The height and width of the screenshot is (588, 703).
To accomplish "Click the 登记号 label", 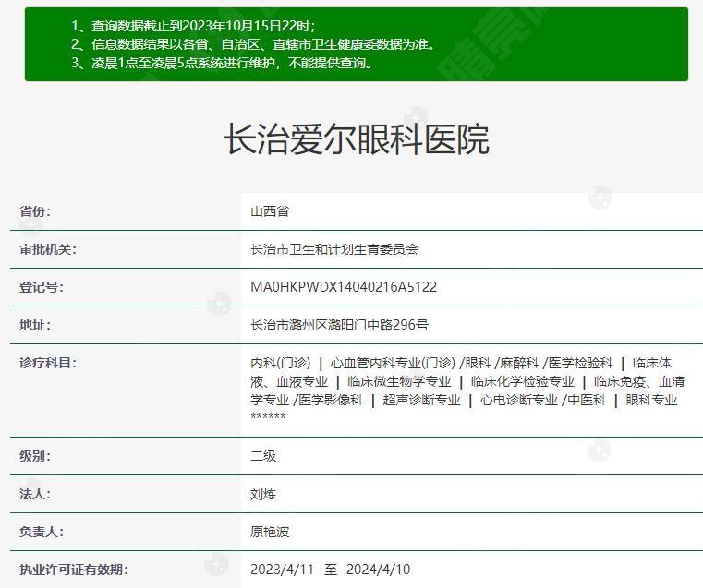I will pyautogui.click(x=42, y=286).
